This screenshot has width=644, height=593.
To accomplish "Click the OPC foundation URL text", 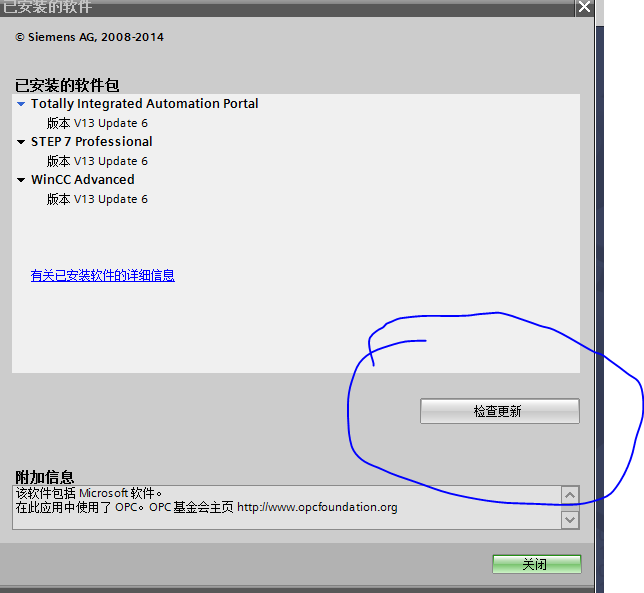I will pyautogui.click(x=317, y=508).
